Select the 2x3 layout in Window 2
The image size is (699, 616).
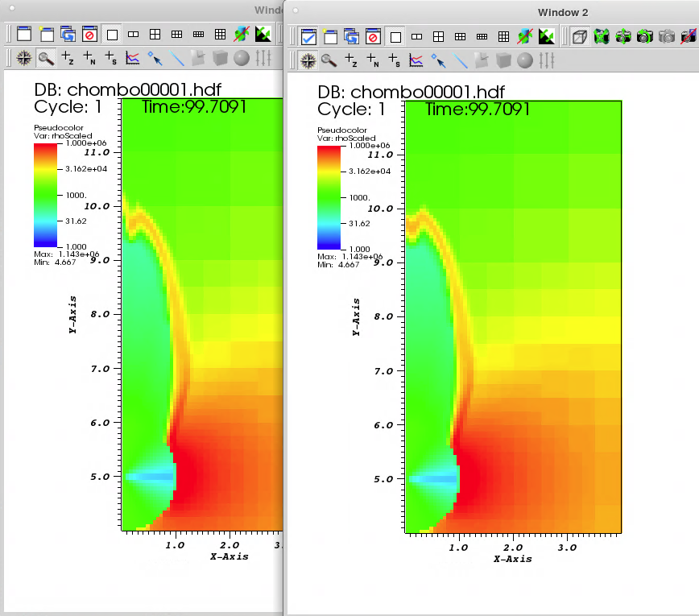(x=460, y=36)
